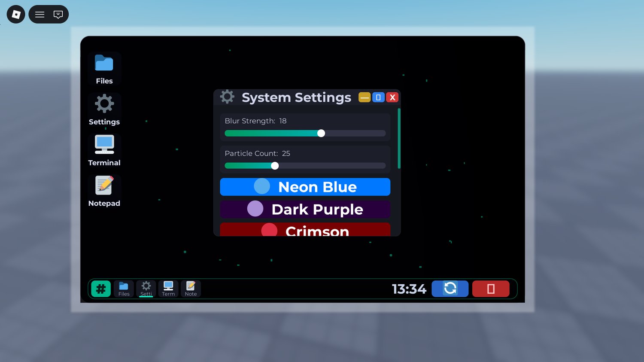Screen dimensions: 644x362
Task: Open the Notepad desktop shortcut
Action: (104, 191)
